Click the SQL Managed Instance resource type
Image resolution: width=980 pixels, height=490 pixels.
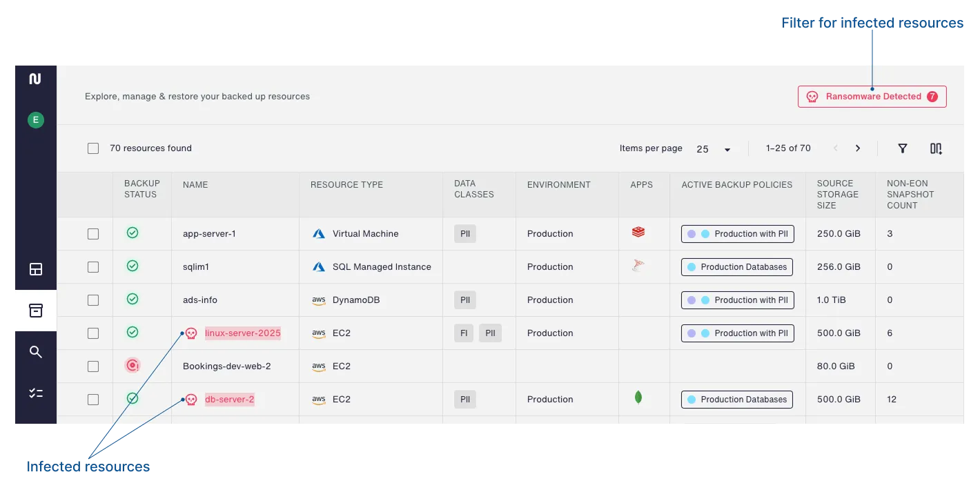[x=382, y=267]
